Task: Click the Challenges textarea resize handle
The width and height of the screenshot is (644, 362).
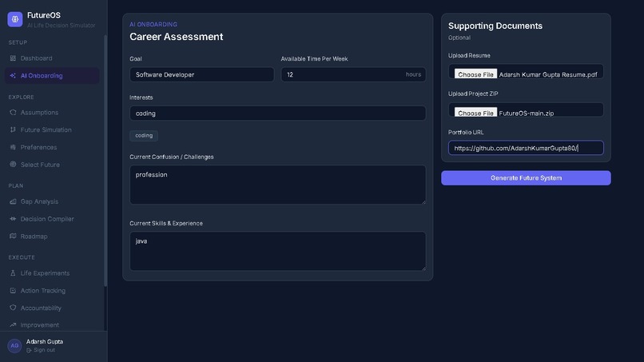Action: (423, 201)
